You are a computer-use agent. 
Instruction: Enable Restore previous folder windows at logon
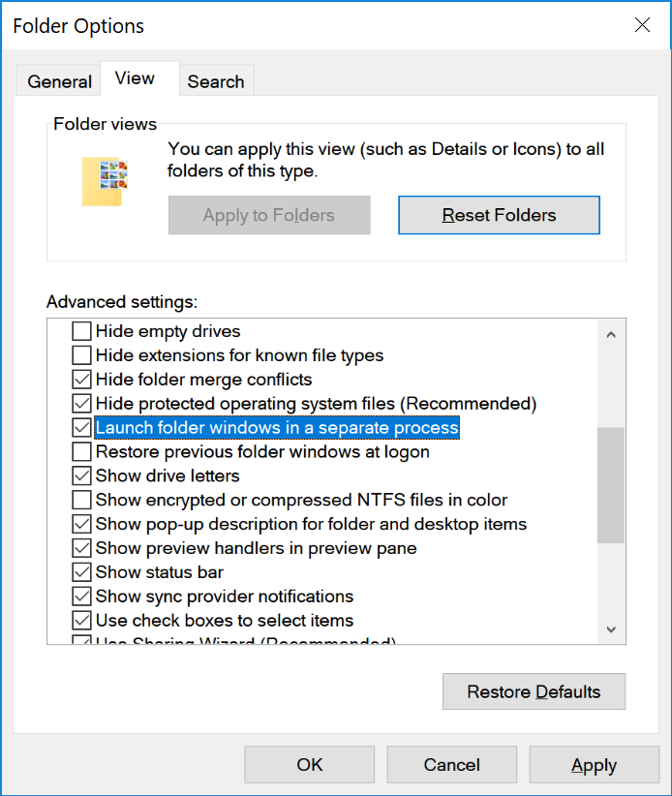pyautogui.click(x=82, y=451)
